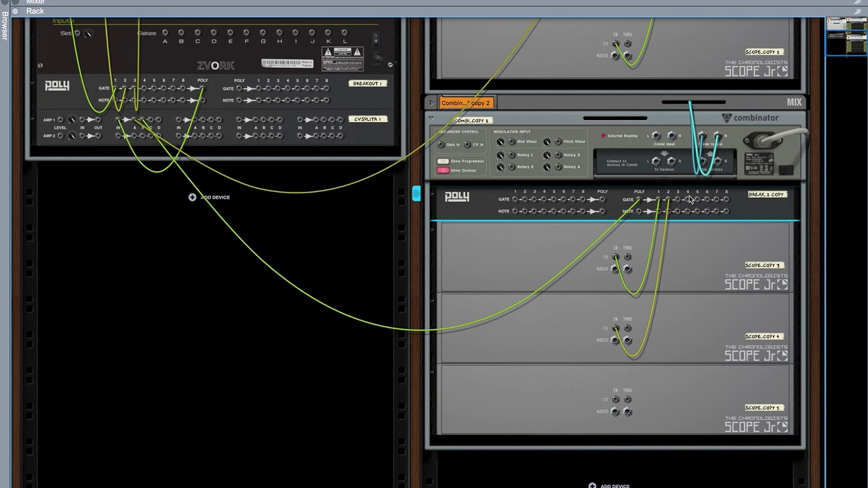
Task: Click the Combinator Gate In jack
Action: pos(441,144)
